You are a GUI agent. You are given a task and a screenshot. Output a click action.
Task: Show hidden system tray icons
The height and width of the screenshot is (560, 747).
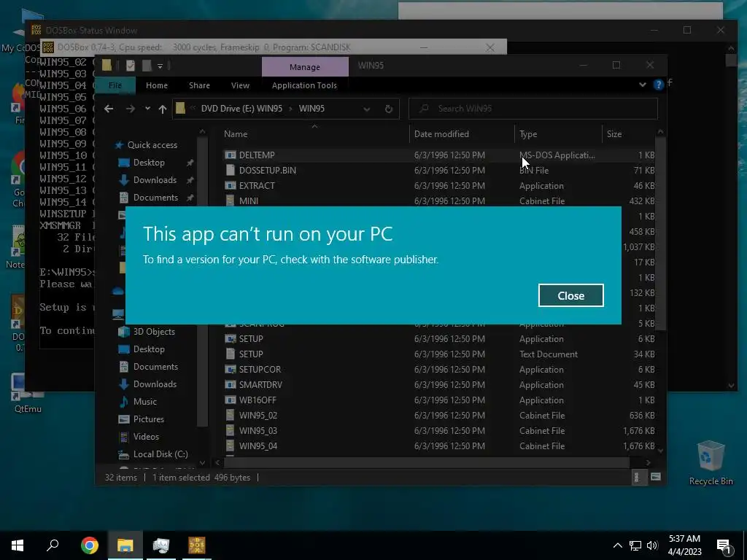pos(617,545)
